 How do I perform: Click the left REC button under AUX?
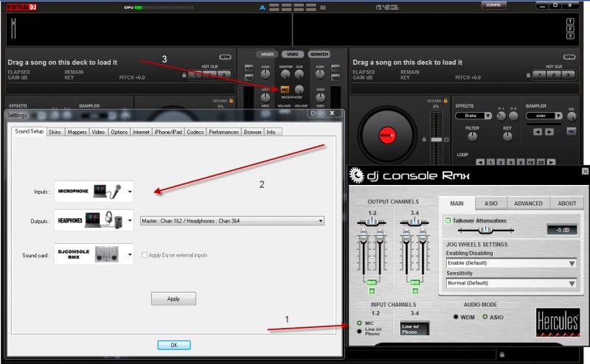tap(249, 77)
